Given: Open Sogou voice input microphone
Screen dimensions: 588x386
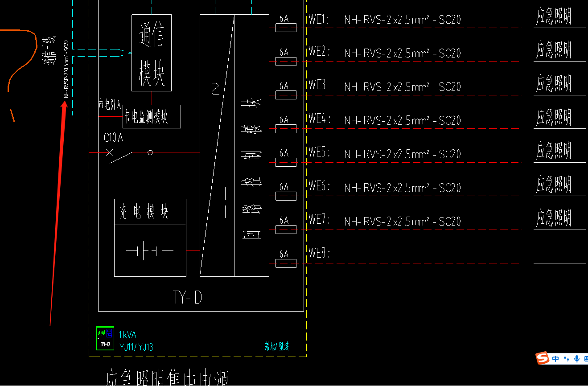Looking at the screenshot, I should click(x=576, y=358).
